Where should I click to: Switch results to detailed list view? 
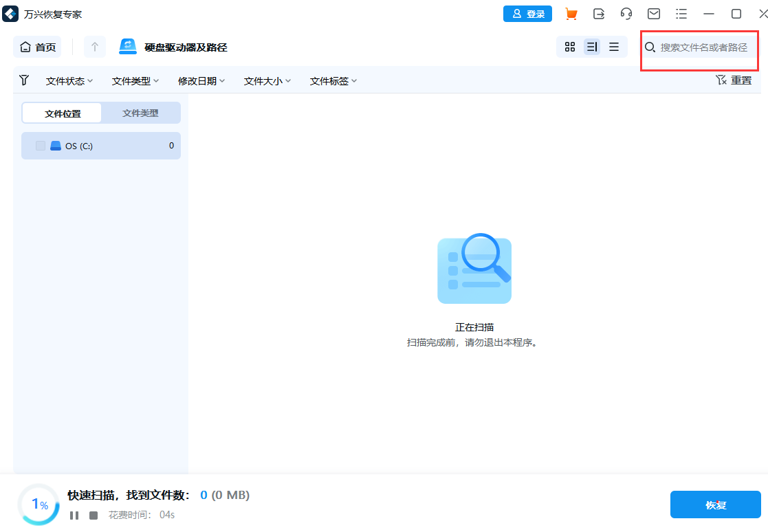click(591, 47)
